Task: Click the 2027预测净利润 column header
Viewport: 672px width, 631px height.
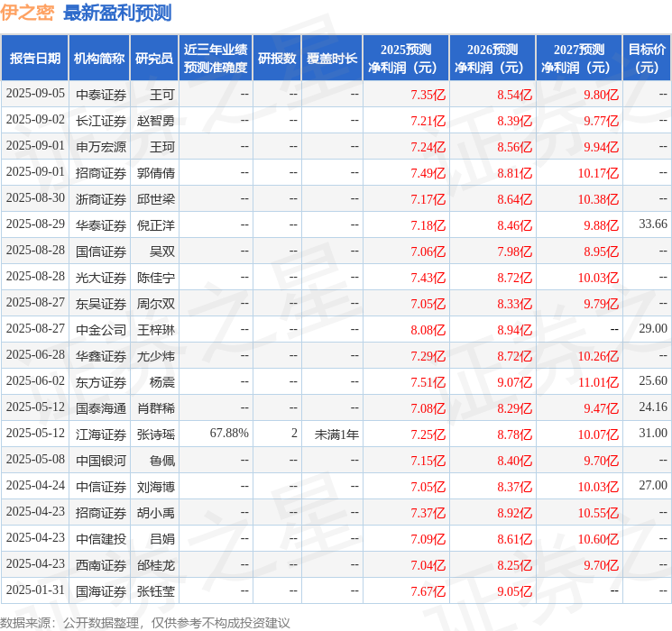Action: pos(579,59)
